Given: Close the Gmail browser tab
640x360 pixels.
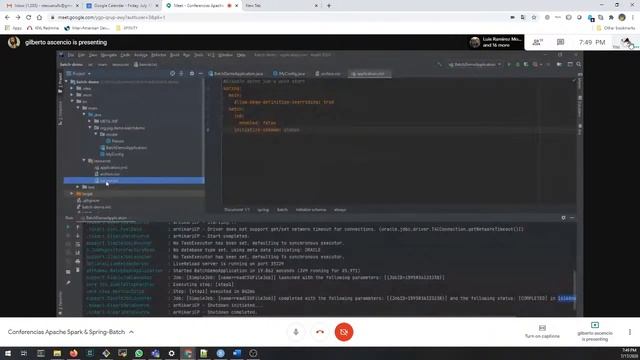Looking at the screenshot, I should tap(77, 6).
